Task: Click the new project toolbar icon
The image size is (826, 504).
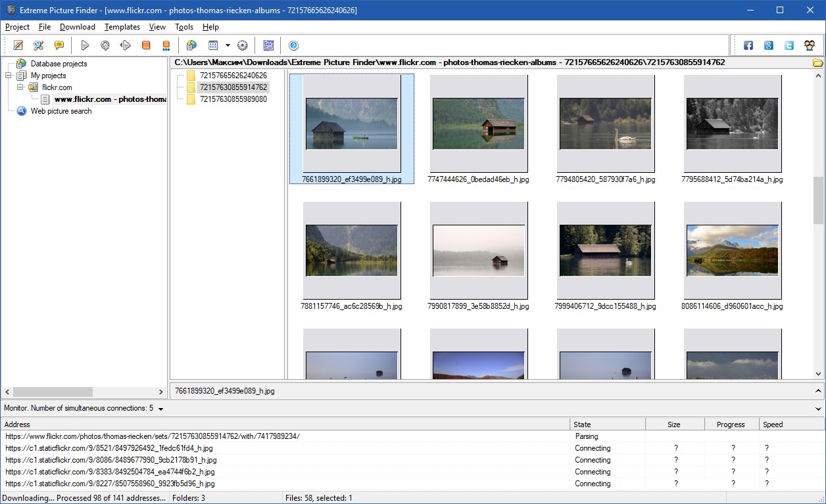Action: [18, 45]
